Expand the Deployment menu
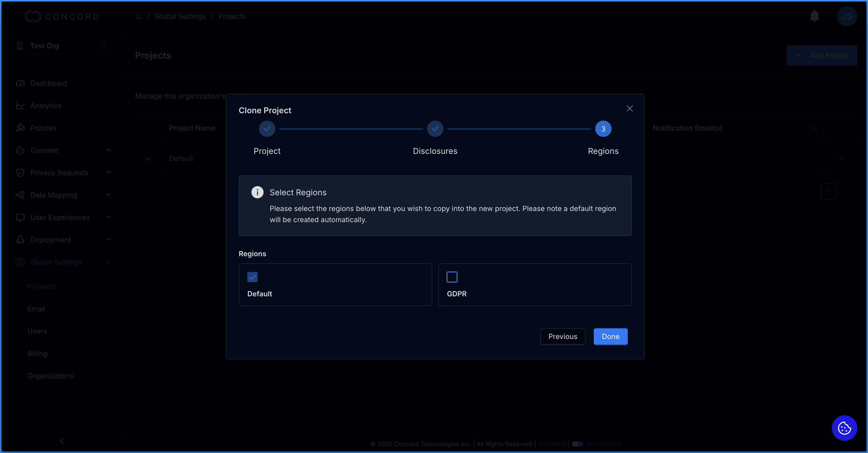 [63, 239]
